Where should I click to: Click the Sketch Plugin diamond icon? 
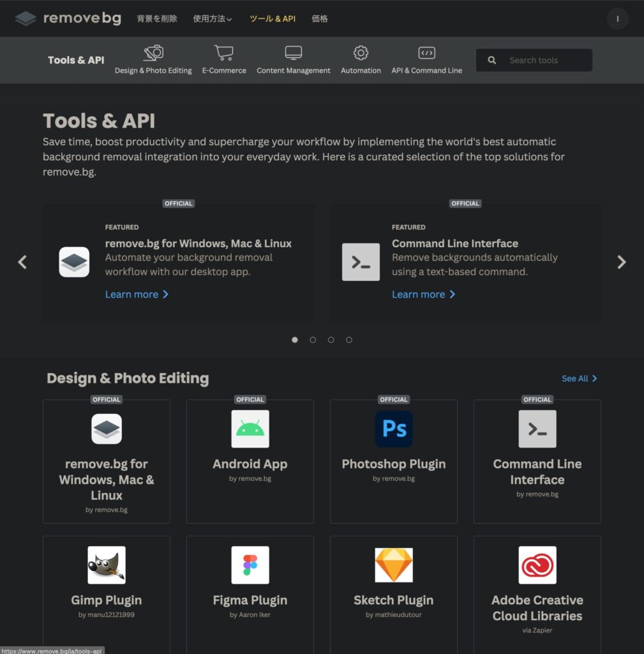(394, 565)
